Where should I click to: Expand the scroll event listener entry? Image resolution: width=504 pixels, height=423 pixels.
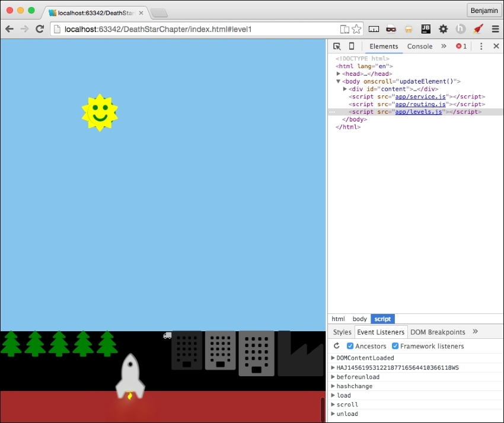[333, 405]
